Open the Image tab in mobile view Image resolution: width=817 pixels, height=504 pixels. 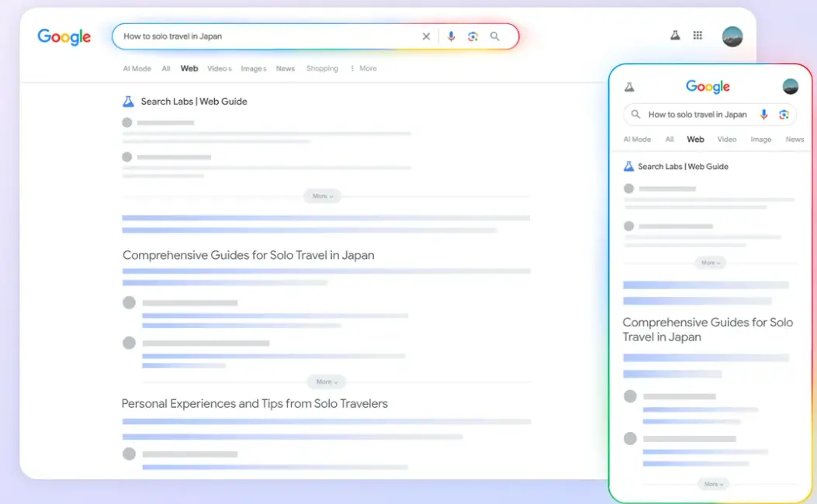[760, 139]
